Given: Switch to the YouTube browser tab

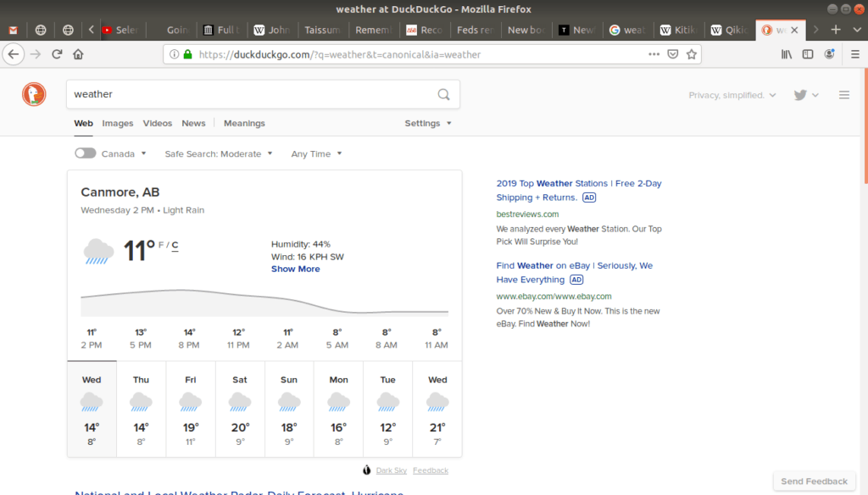Looking at the screenshot, I should [x=121, y=30].
